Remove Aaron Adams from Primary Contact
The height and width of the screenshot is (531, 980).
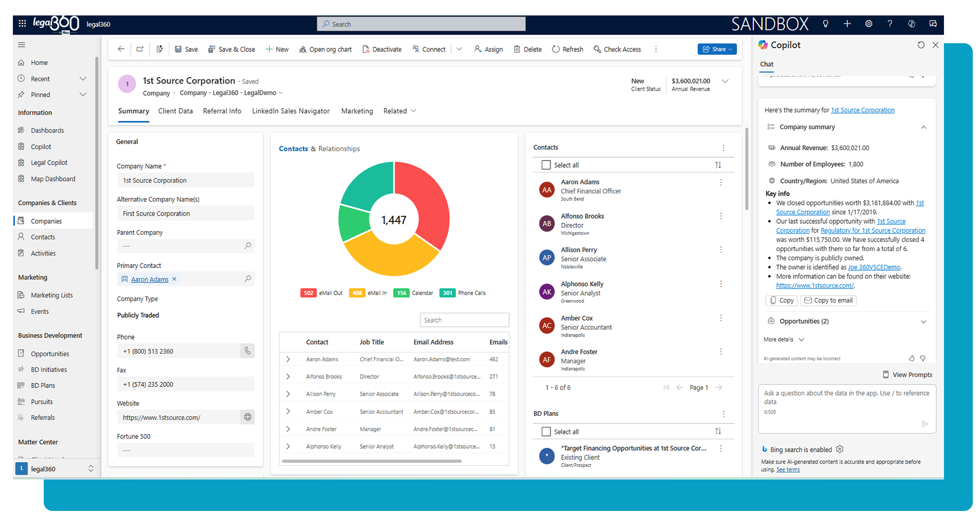pyautogui.click(x=174, y=279)
